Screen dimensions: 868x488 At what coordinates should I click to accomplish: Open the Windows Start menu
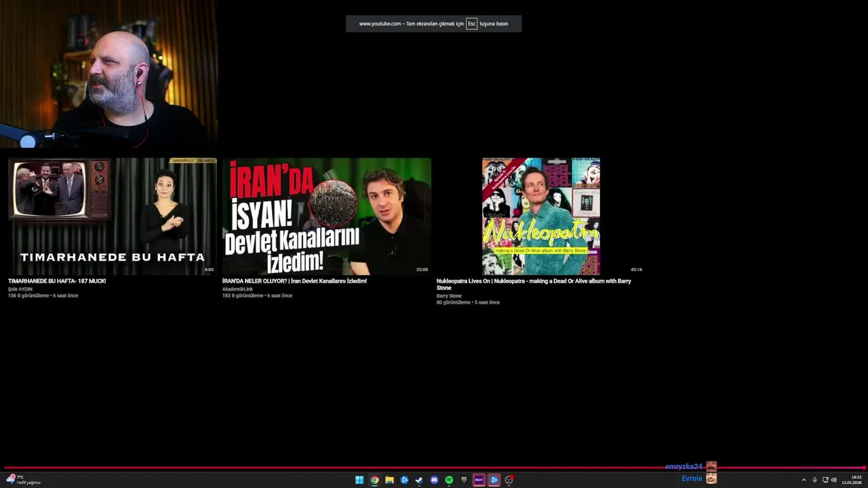(359, 480)
